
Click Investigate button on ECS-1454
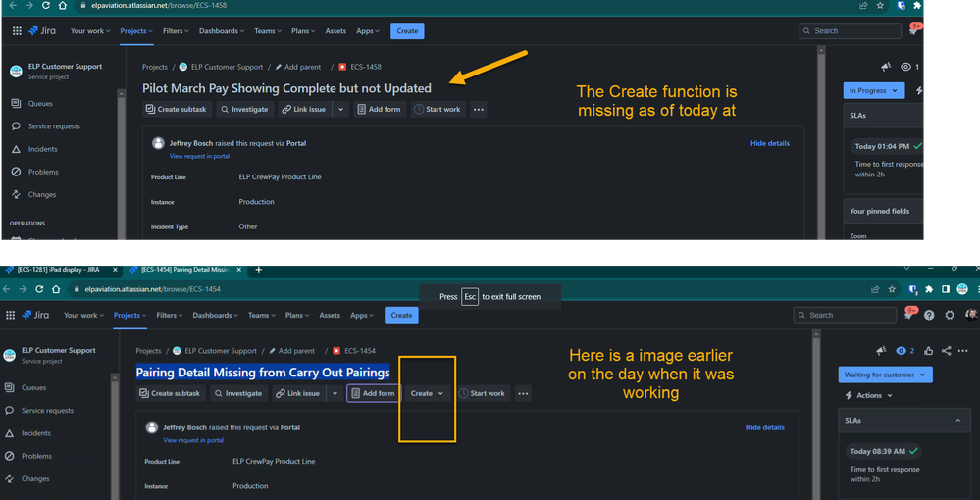pos(238,394)
